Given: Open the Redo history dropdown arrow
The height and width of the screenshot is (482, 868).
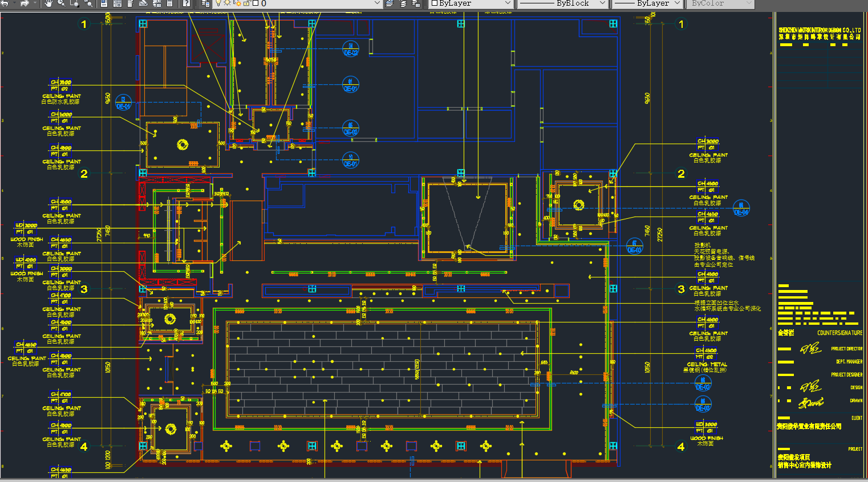Looking at the screenshot, I should click(34, 3).
